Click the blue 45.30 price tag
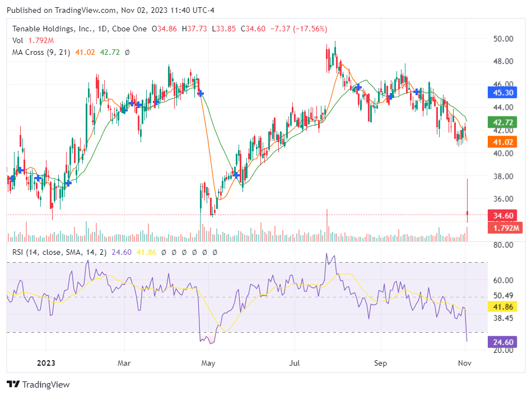The image size is (532, 396). [x=502, y=92]
